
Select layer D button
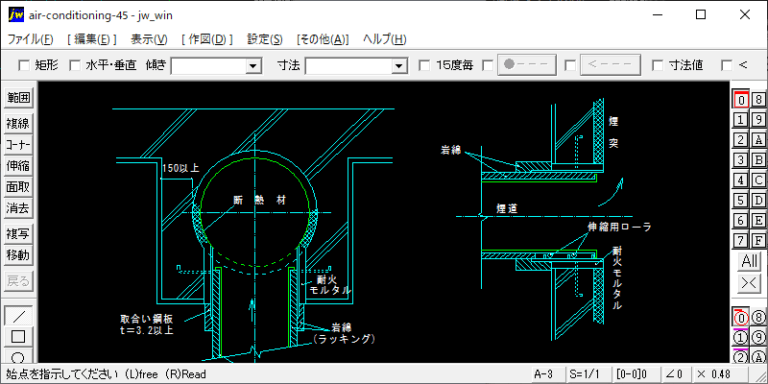pos(758,200)
